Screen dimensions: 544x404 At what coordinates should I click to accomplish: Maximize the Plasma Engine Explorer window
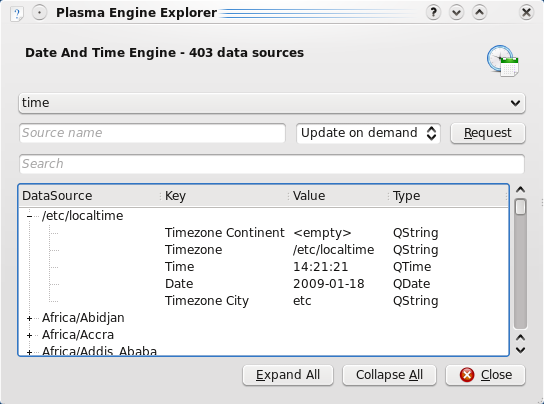tap(479, 13)
